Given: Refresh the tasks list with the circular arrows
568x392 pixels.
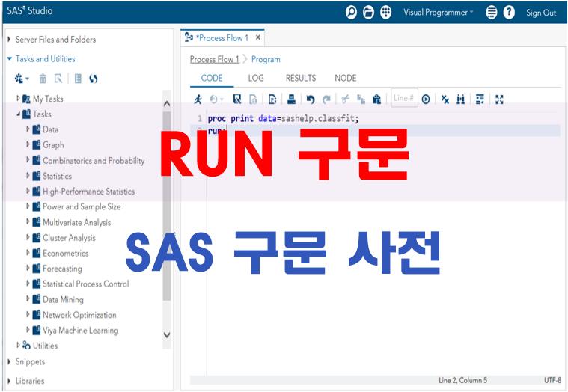Looking at the screenshot, I should tap(94, 79).
